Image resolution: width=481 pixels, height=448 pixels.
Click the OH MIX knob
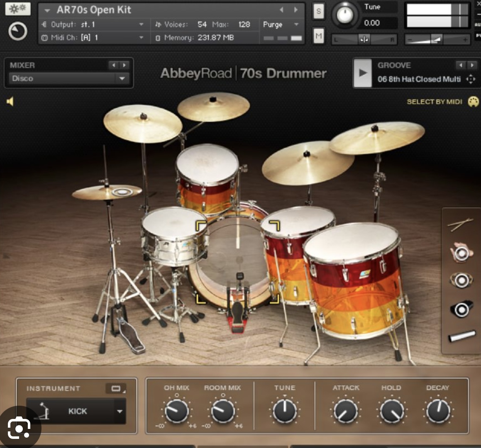click(177, 411)
